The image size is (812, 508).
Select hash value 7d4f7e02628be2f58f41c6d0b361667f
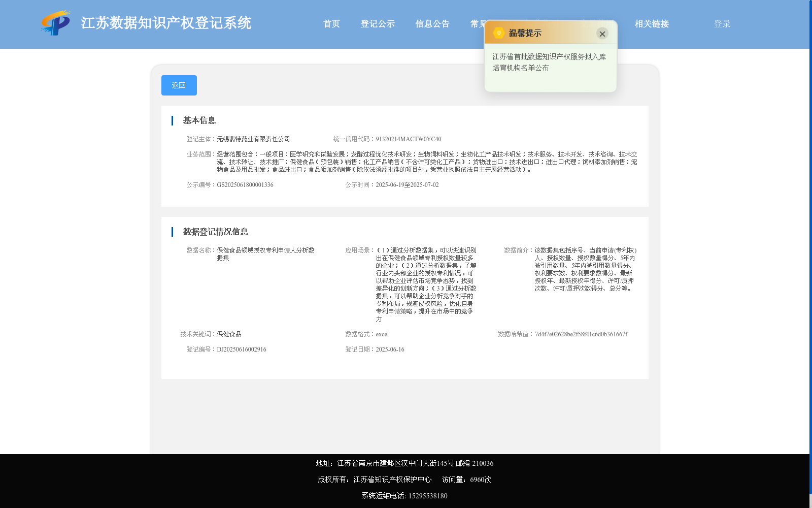point(581,334)
